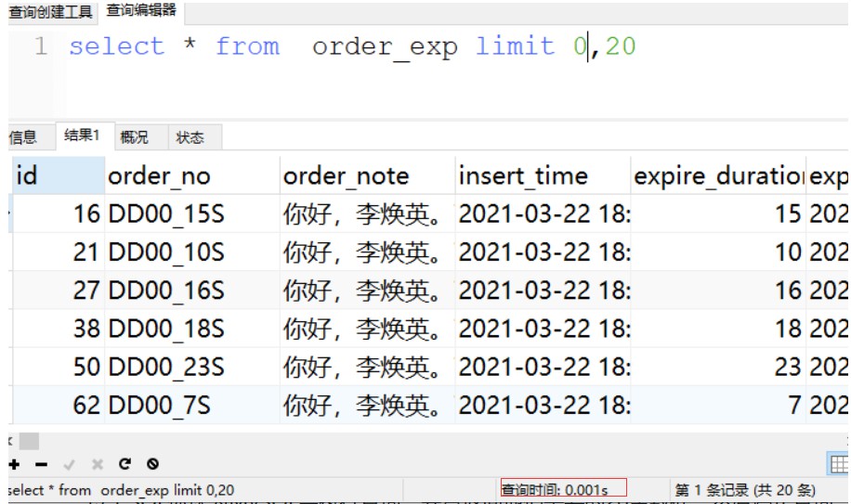Open the 查询创建工具 tab
Image resolution: width=851 pixels, height=504 pixels.
tap(51, 12)
